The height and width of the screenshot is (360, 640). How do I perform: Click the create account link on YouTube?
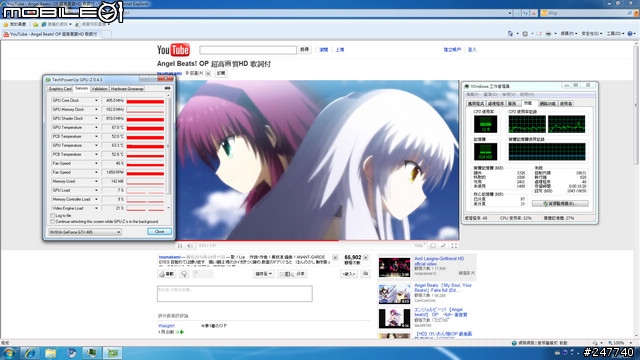[452, 50]
